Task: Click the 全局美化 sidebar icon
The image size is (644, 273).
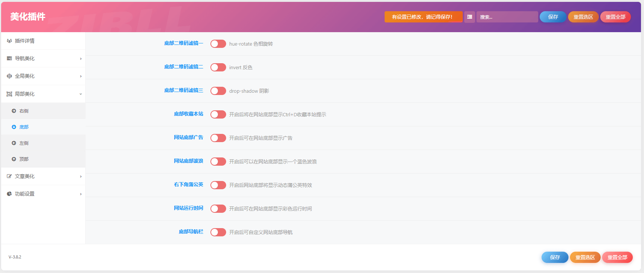Action: click(x=9, y=76)
